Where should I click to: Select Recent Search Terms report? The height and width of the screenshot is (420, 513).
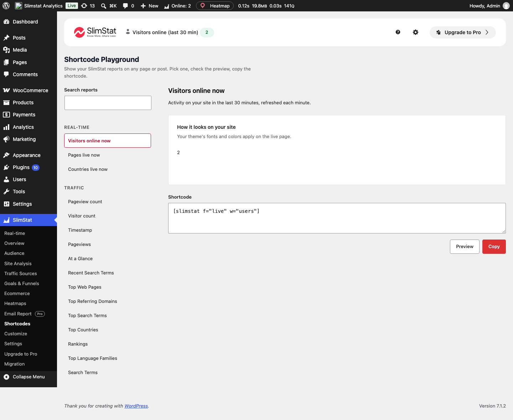pyautogui.click(x=108, y=273)
